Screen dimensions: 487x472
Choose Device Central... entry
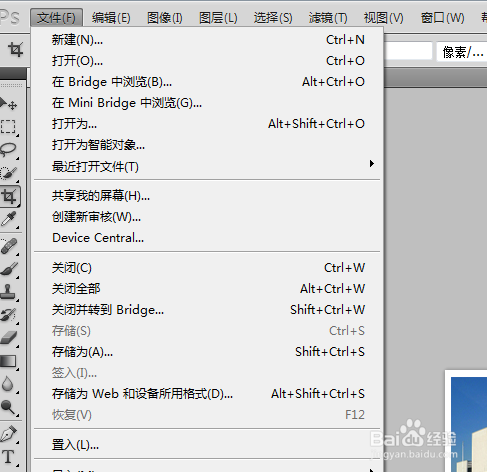tap(208, 238)
